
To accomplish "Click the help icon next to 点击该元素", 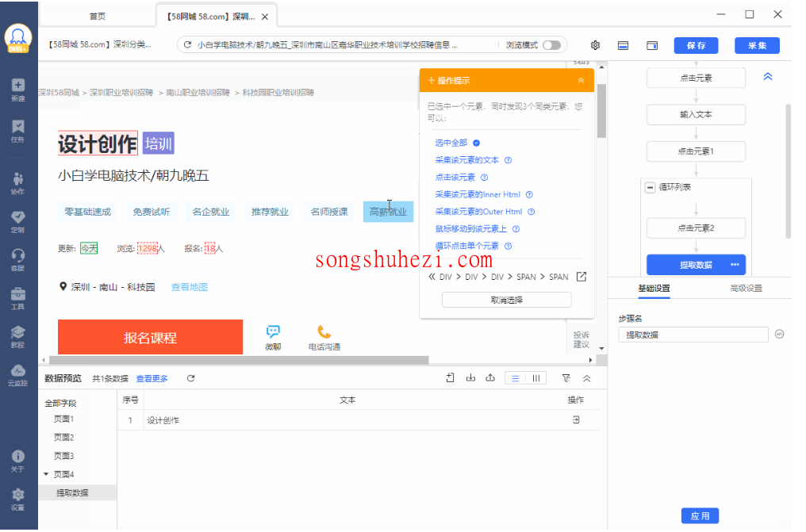I will coord(484,178).
